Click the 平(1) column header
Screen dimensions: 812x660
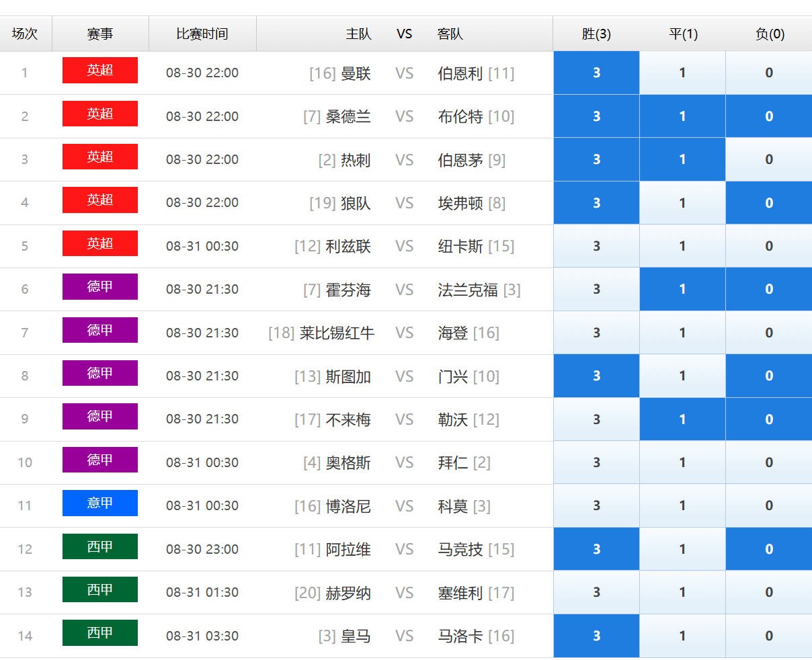click(683, 34)
